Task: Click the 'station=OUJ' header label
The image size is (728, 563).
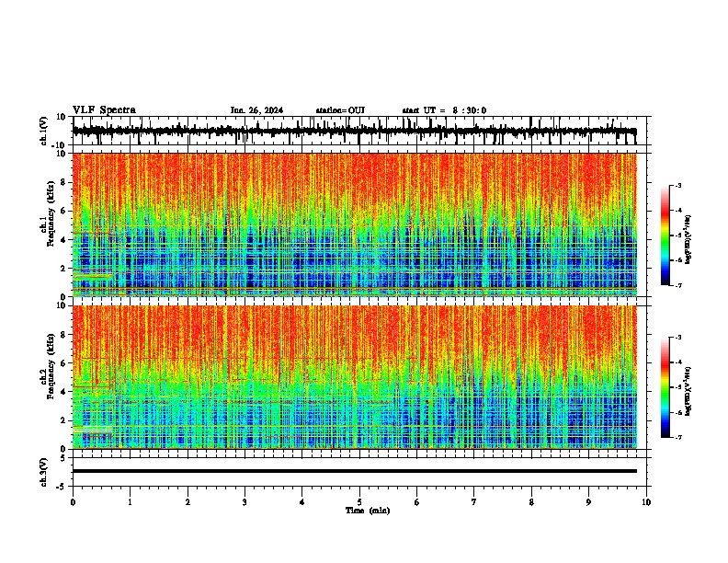Action: tap(340, 110)
